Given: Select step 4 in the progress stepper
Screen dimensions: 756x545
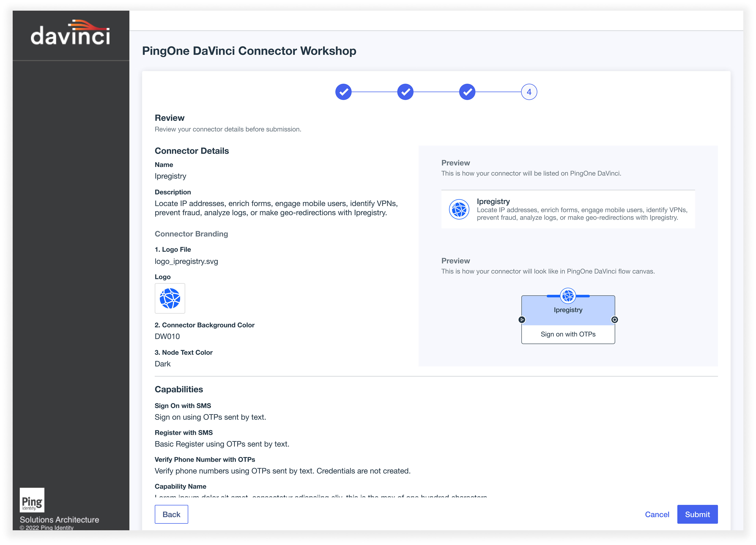Looking at the screenshot, I should pos(529,92).
